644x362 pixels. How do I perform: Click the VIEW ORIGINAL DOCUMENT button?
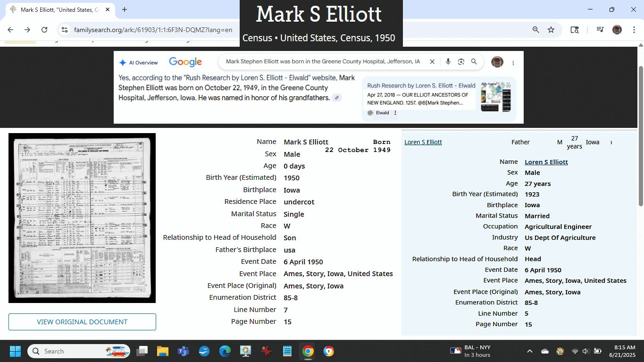[x=82, y=322]
